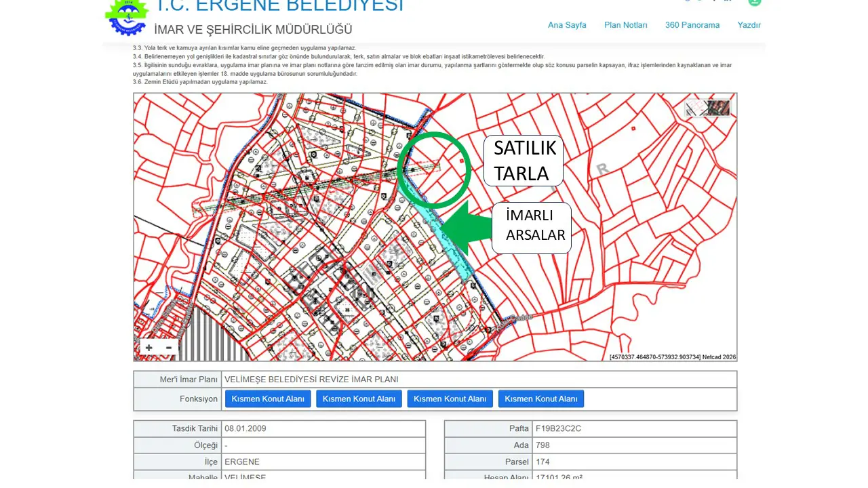Click the İMARLI ARSALAR label box
The width and height of the screenshot is (868, 488).
pyautogui.click(x=532, y=228)
